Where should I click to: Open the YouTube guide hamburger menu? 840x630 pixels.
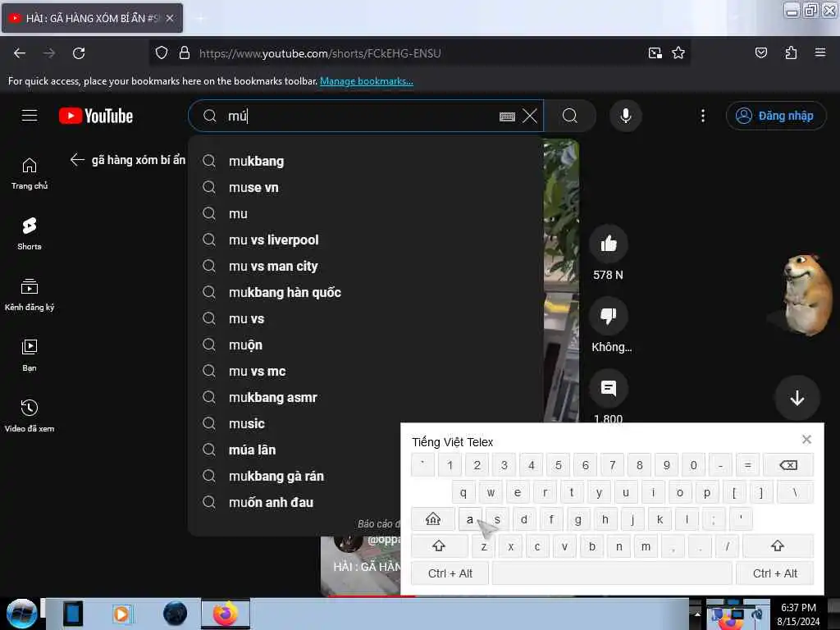[30, 115]
